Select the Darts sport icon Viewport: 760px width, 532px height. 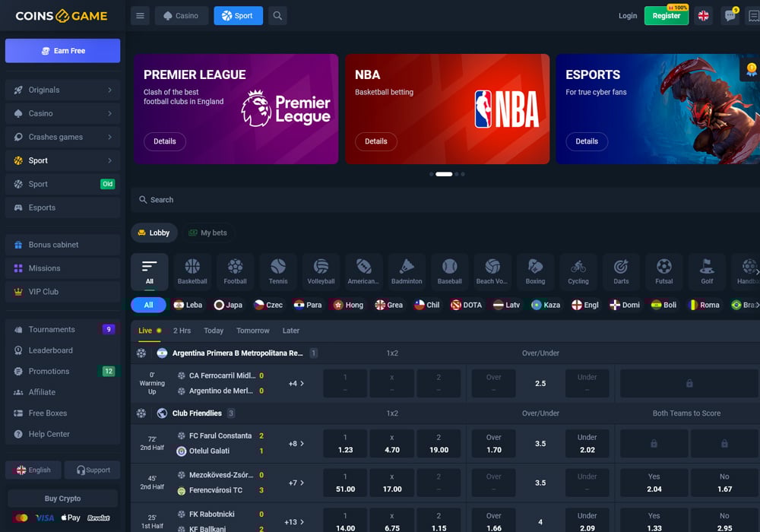(621, 271)
